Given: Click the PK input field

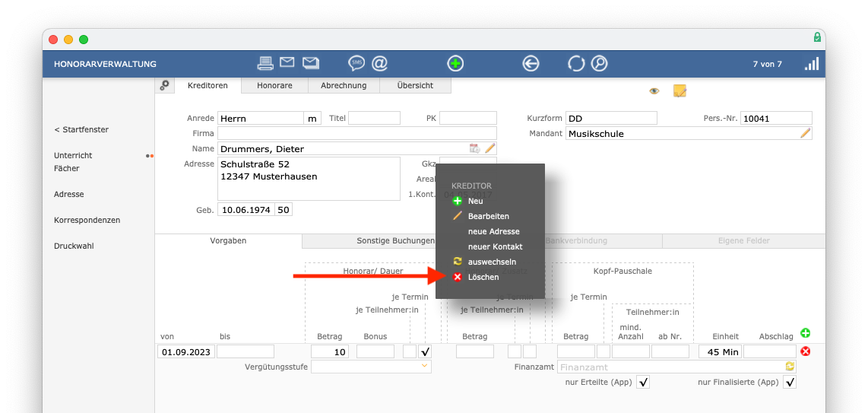Looking at the screenshot, I should coord(468,118).
